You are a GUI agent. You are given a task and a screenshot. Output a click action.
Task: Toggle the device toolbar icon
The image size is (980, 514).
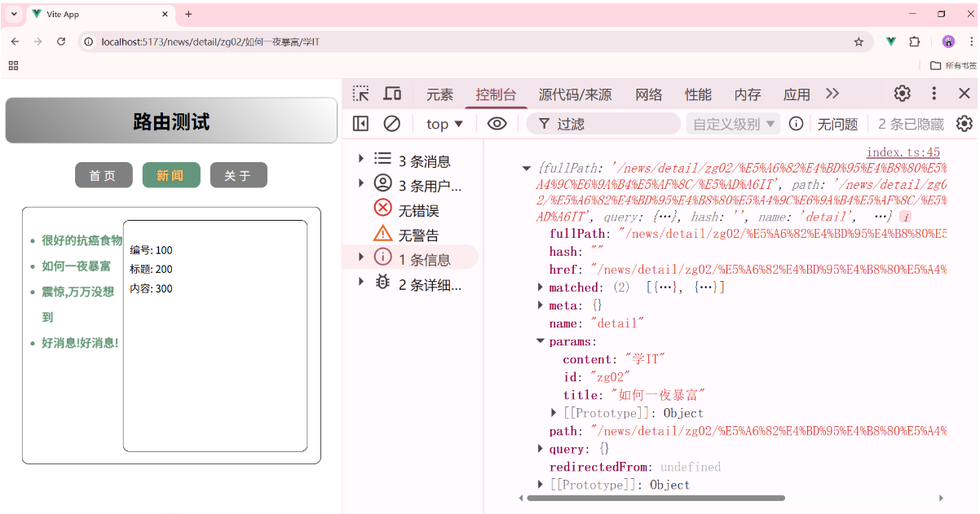coord(392,94)
